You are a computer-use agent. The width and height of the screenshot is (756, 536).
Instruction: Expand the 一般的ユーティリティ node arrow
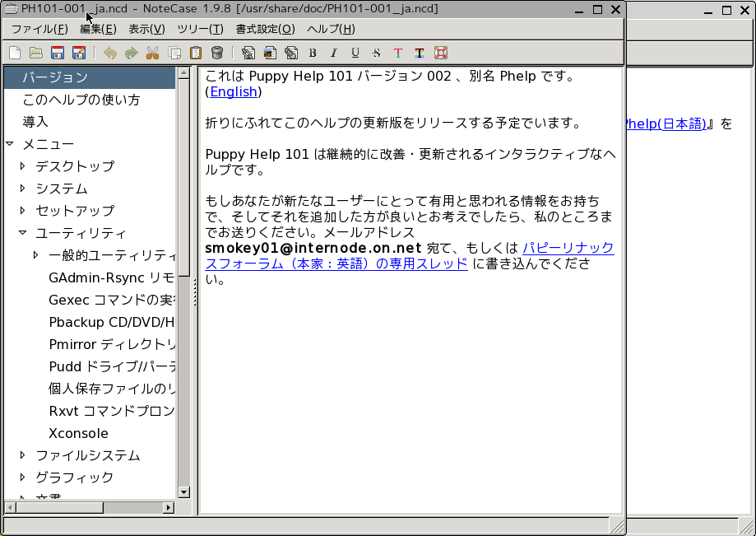(35, 254)
